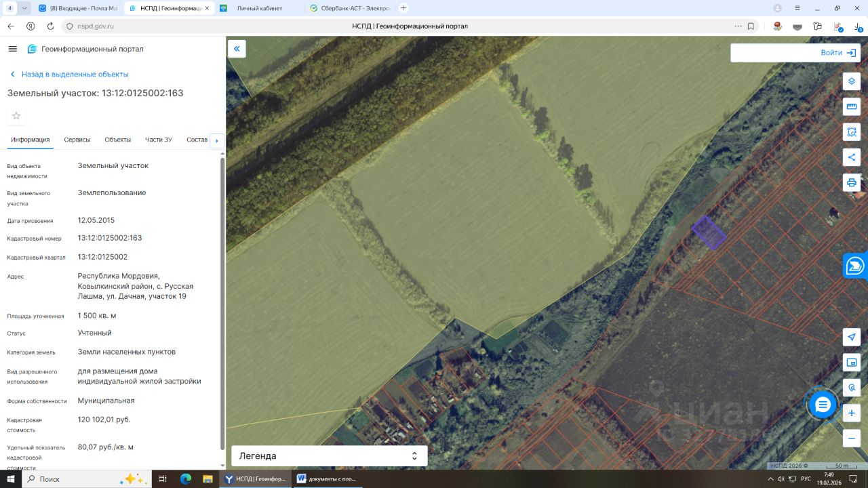This screenshot has height=488, width=868.
Task: Click the Геоинформационный портал logo
Action: click(x=85, y=49)
